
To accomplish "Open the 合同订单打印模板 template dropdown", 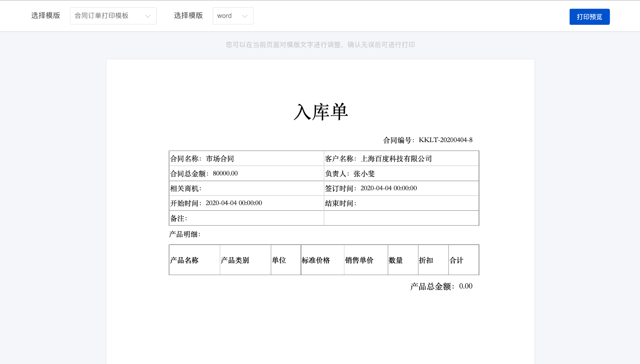I will pyautogui.click(x=113, y=16).
